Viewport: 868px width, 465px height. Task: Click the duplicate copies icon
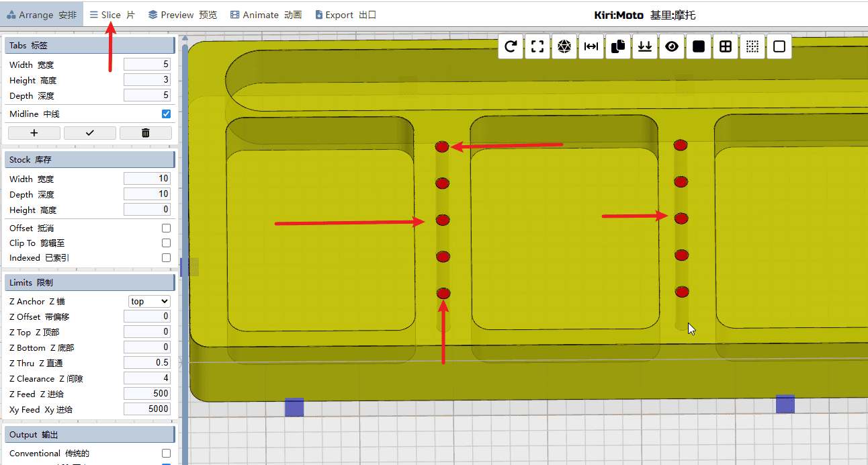coord(618,46)
